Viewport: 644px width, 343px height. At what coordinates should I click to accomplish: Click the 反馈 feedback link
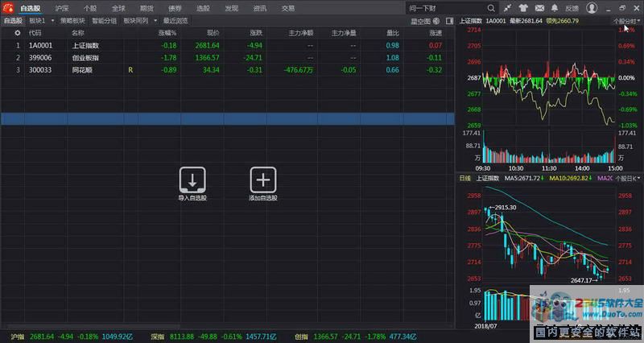tap(572, 8)
